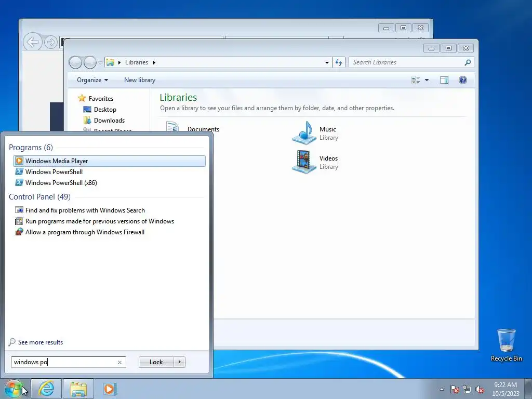The width and height of the screenshot is (532, 399).
Task: Click the Libraries breadcrumb in the address bar
Action: [137, 62]
